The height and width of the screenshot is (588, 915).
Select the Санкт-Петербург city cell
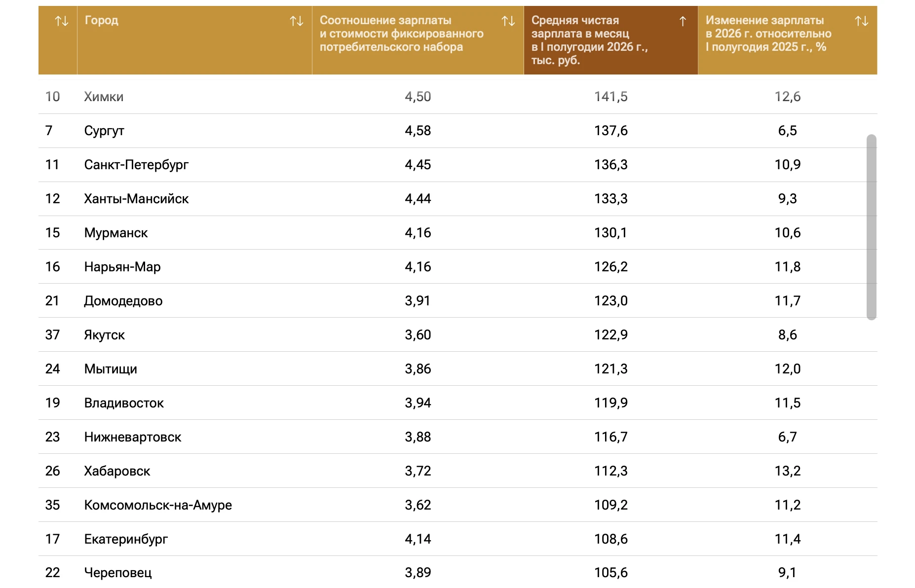click(x=136, y=165)
